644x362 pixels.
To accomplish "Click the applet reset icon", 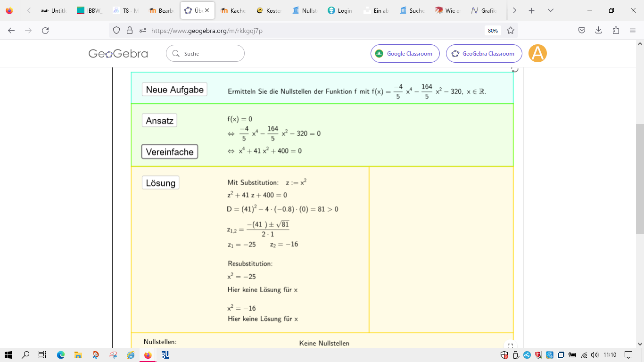I will (x=515, y=69).
